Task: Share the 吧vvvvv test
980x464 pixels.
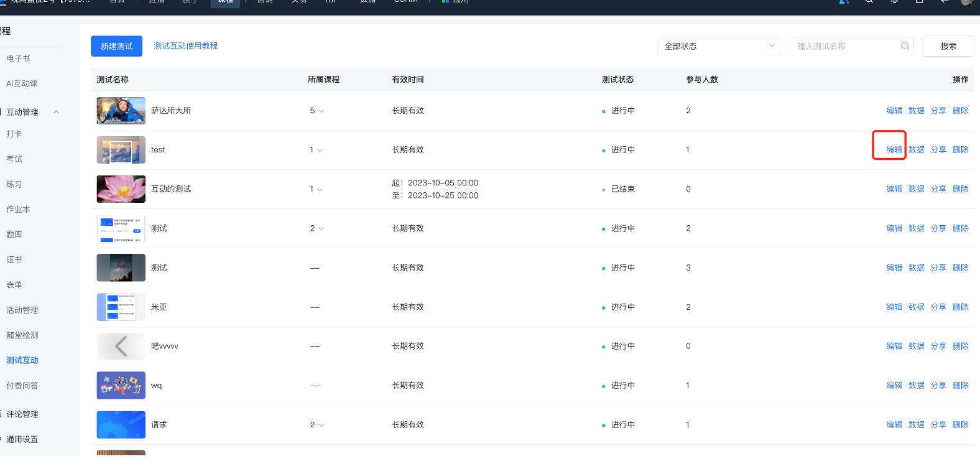Action: (938, 346)
